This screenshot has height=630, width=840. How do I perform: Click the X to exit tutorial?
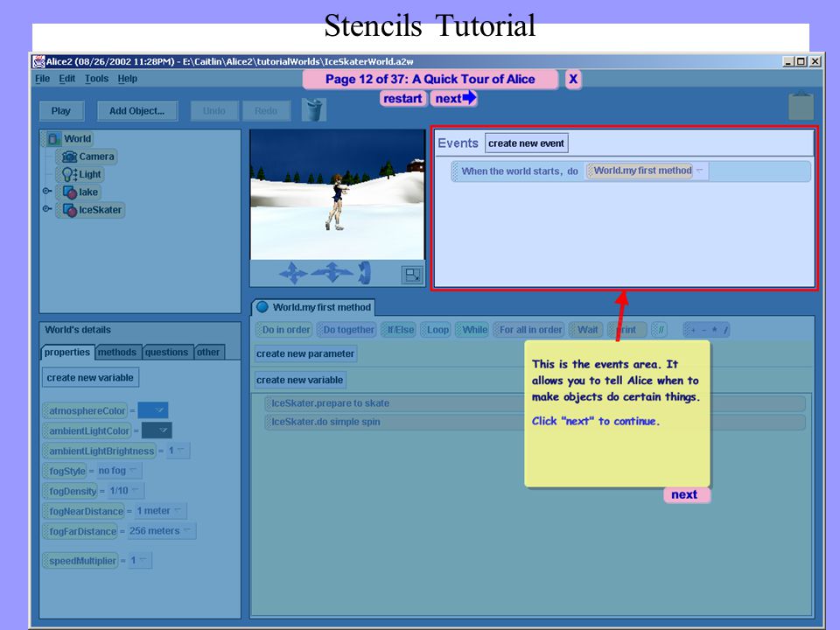coord(572,79)
